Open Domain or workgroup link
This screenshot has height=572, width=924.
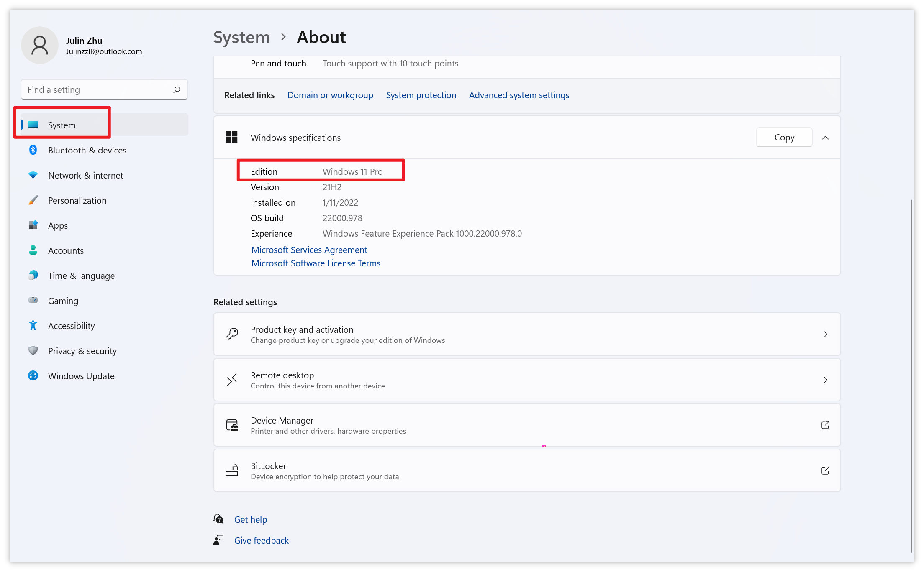[330, 95]
